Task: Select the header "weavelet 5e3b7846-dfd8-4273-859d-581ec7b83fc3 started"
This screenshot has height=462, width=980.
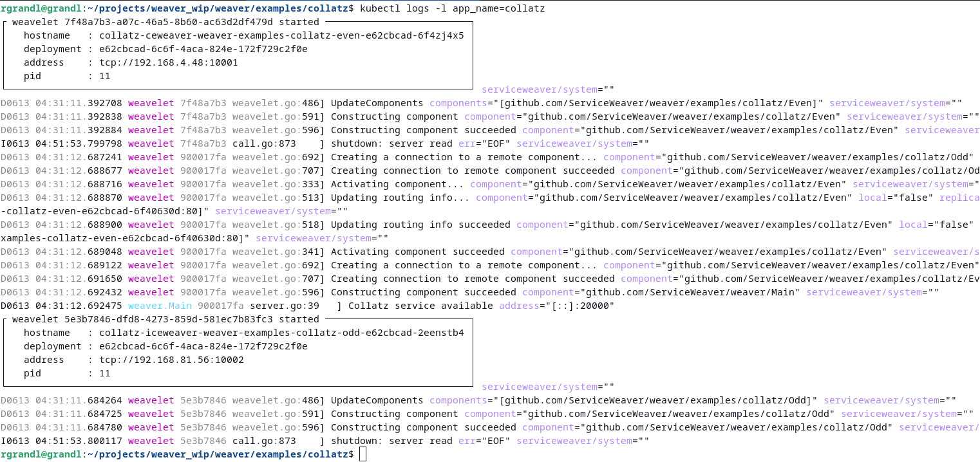Action: point(165,319)
